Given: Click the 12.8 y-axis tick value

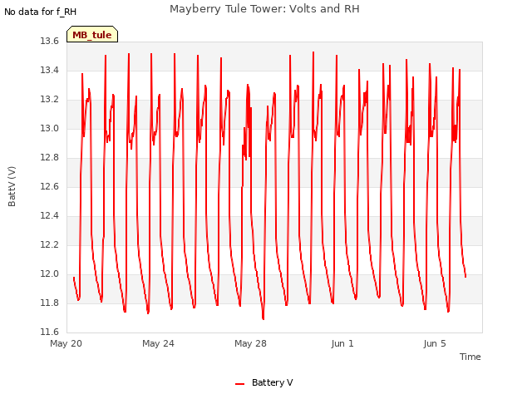Looking at the screenshot, I should 50,157.
